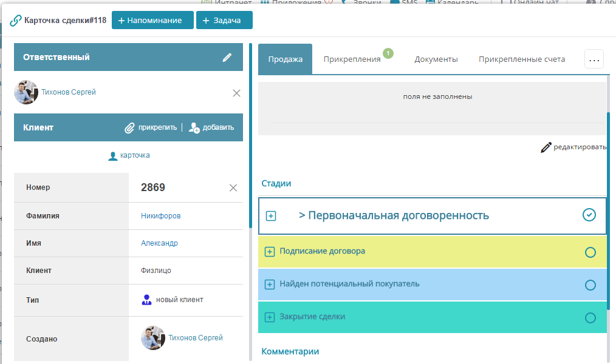This screenshot has width=616, height=364.
Task: Open the Прикрепленные счета tab
Action: (522, 59)
